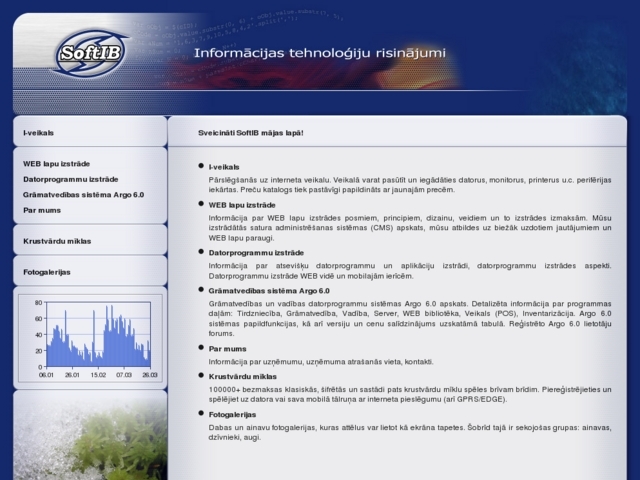The height and width of the screenshot is (480, 640).
Task: Open I-veikals in the sidebar menu
Action: click(x=39, y=132)
